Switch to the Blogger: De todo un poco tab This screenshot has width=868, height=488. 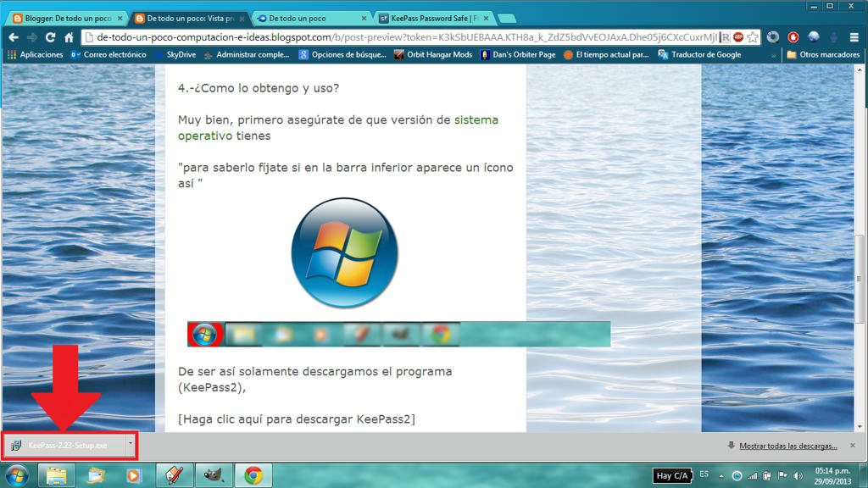pos(68,19)
